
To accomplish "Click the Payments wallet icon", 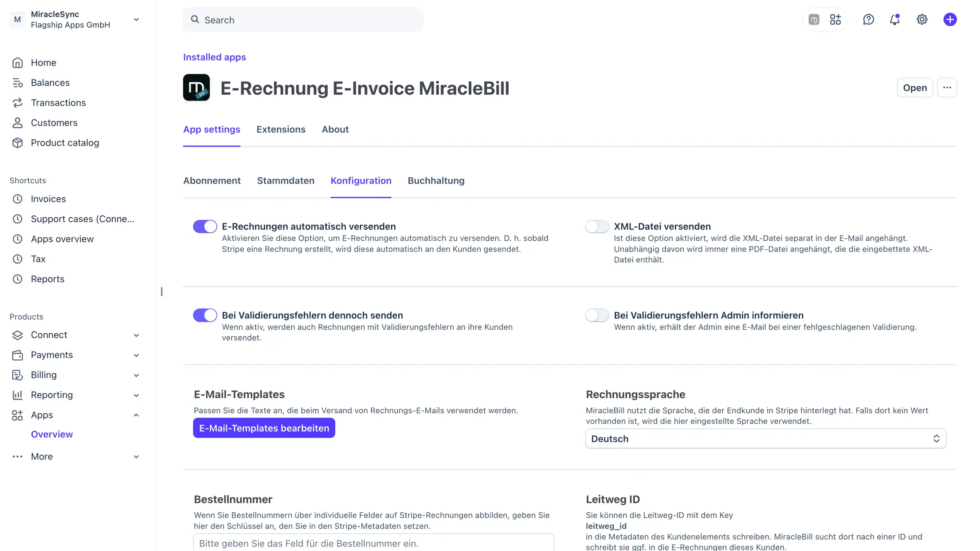I will pos(17,355).
